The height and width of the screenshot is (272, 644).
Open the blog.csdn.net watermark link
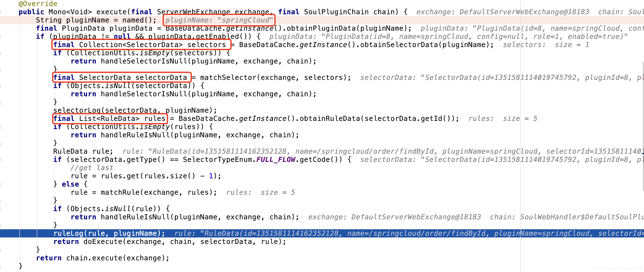617,268
